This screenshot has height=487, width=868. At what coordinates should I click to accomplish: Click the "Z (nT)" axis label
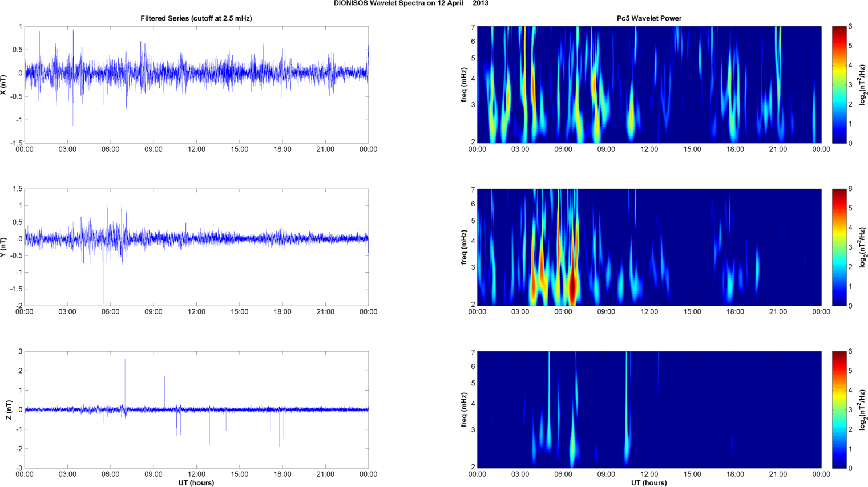[9, 409]
